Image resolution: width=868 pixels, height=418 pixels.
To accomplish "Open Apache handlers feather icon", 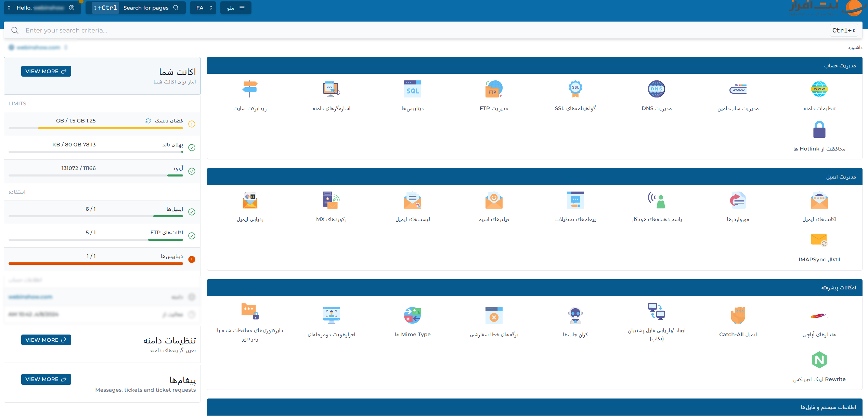I will click(x=819, y=315).
